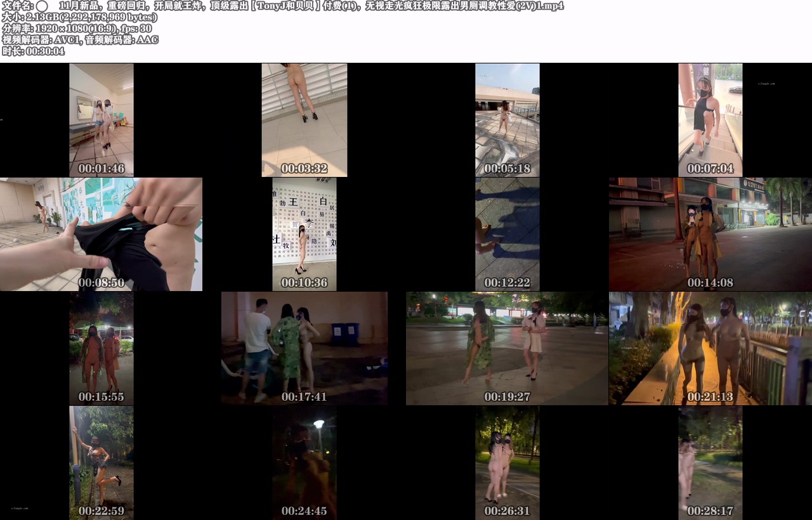Open the thumbnail at 00:19:27
This screenshot has height=520, width=812.
coord(507,348)
